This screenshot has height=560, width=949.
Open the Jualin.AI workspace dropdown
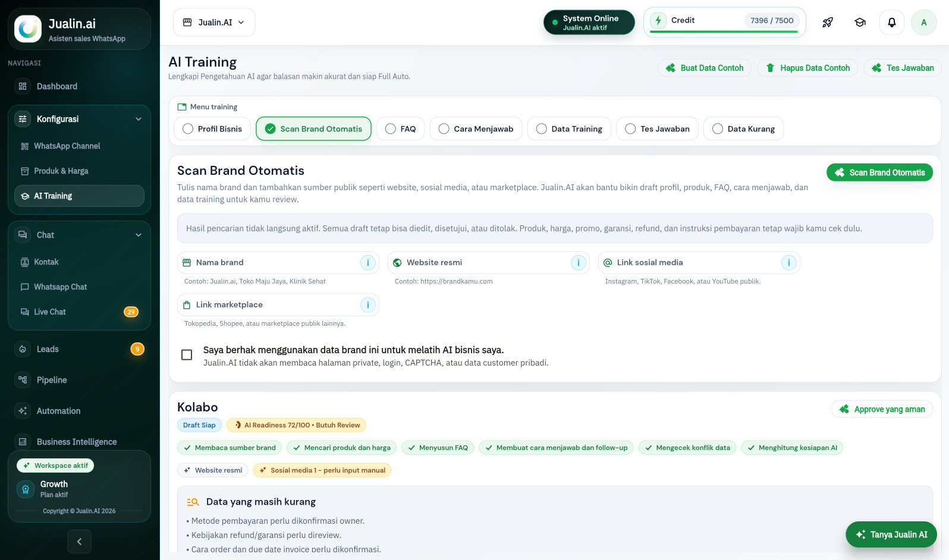pyautogui.click(x=214, y=23)
